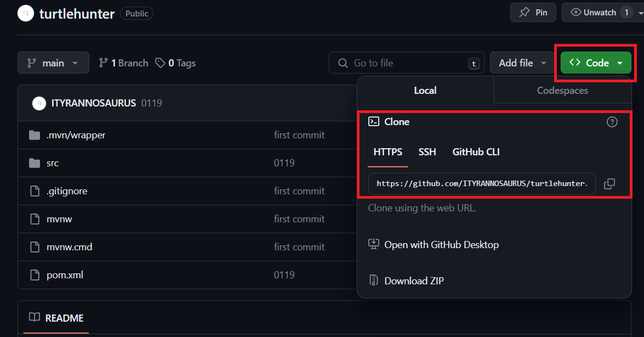Expand the Add file dropdown
Viewport: 644px width, 337px height.
click(x=522, y=63)
